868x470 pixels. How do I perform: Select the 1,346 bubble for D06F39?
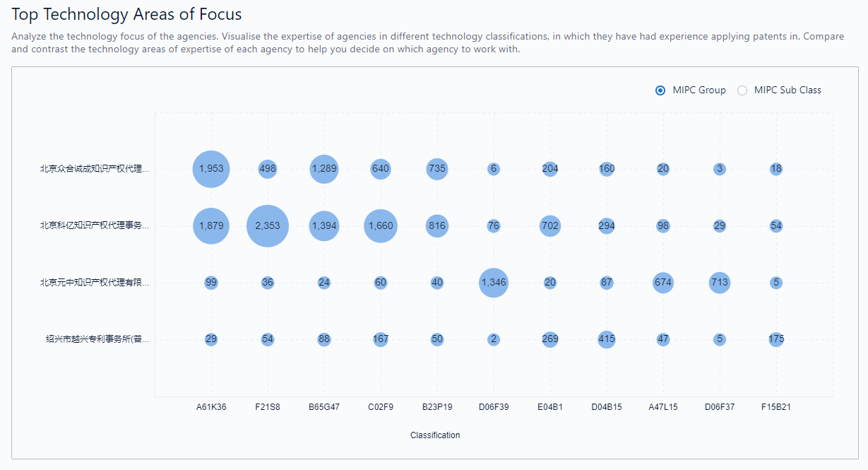tap(494, 283)
